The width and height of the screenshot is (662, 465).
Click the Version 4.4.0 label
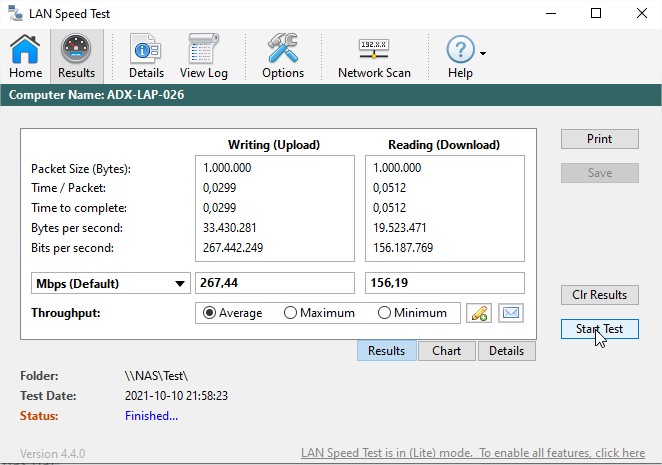(52, 454)
